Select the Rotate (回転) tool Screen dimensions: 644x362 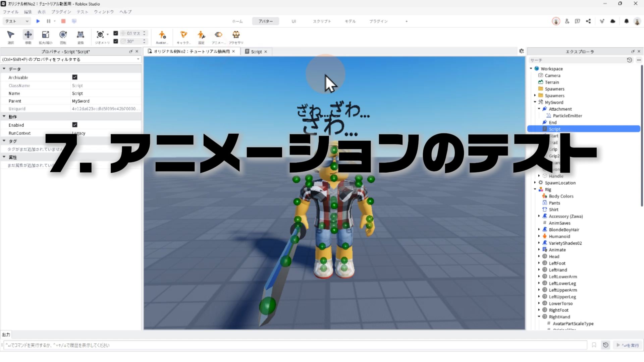(63, 35)
